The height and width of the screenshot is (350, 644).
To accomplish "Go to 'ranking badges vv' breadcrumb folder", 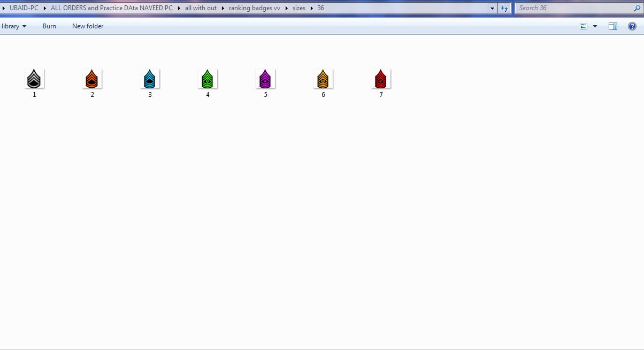I will coord(255,8).
